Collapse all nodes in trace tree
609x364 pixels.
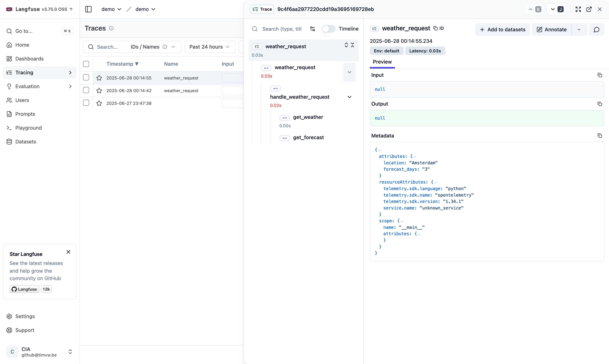pos(353,45)
